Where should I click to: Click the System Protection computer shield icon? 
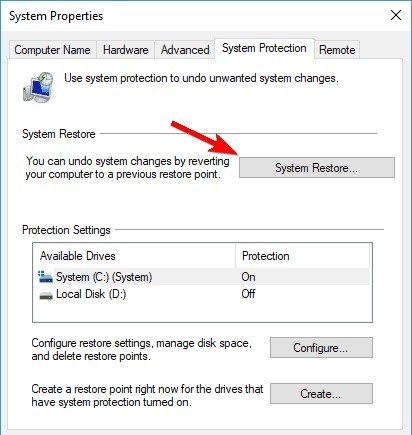click(x=38, y=87)
